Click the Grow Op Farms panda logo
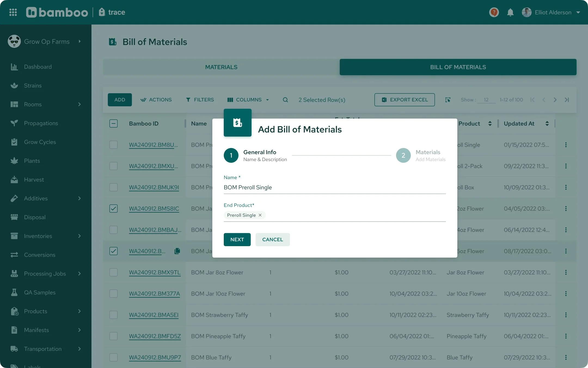Viewport: 588px width, 368px height. click(x=14, y=41)
